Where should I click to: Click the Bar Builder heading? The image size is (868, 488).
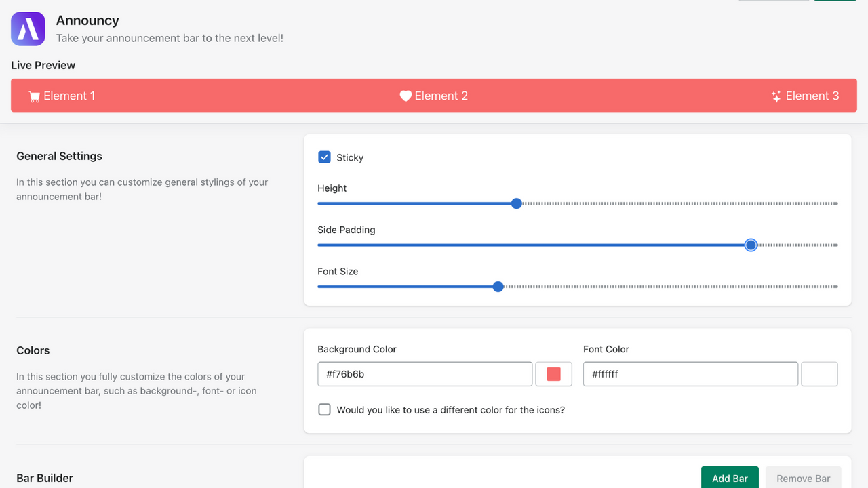pos(45,478)
